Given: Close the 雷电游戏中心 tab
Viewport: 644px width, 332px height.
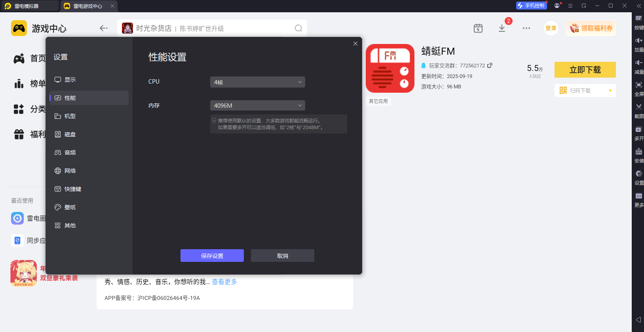Looking at the screenshot, I should tap(112, 6).
